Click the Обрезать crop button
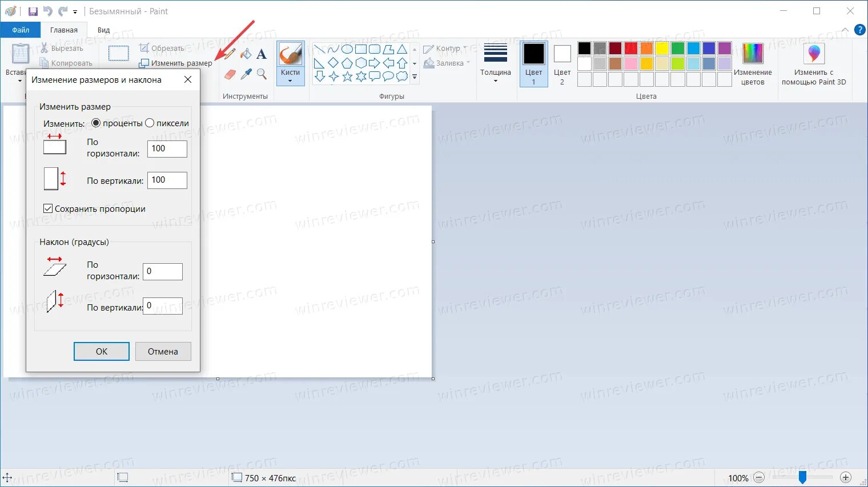This screenshot has width=868, height=487. [162, 49]
